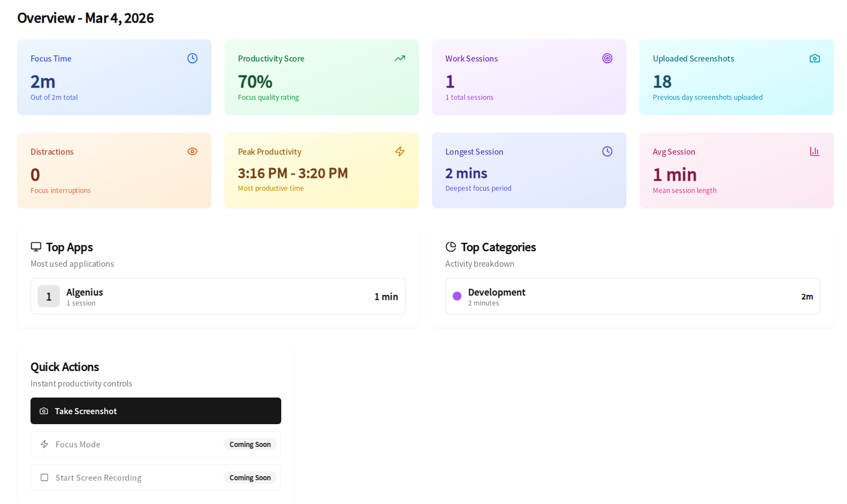Click the clock icon on Focus Time card
The height and width of the screenshot is (504, 847).
pyautogui.click(x=192, y=58)
